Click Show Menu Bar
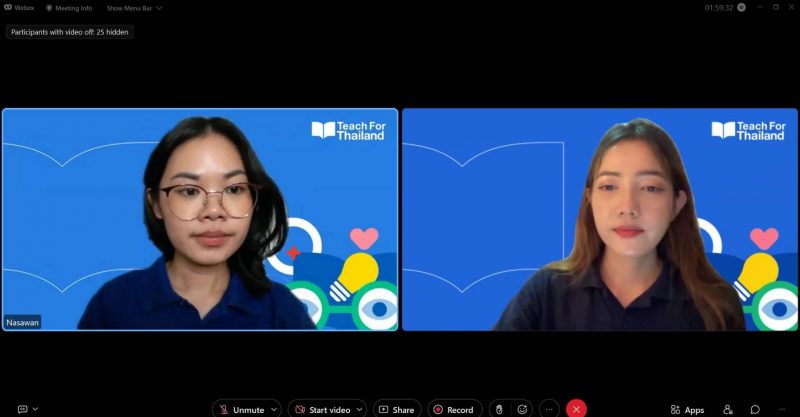The height and width of the screenshot is (417, 800). click(134, 8)
